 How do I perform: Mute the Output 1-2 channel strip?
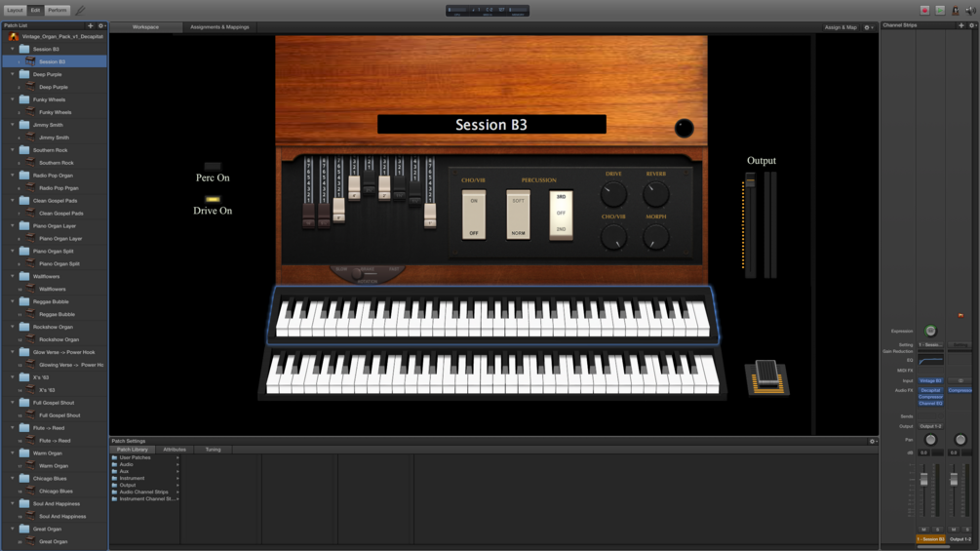[954, 530]
